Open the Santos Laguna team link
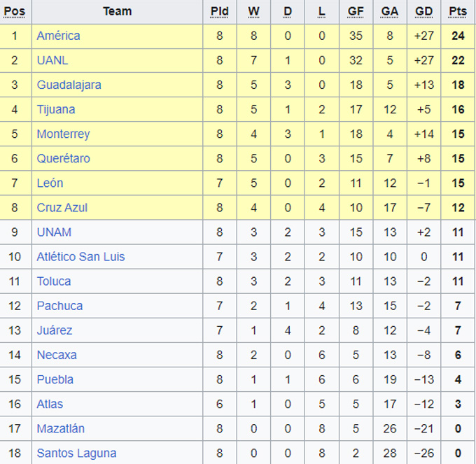 click(76, 453)
